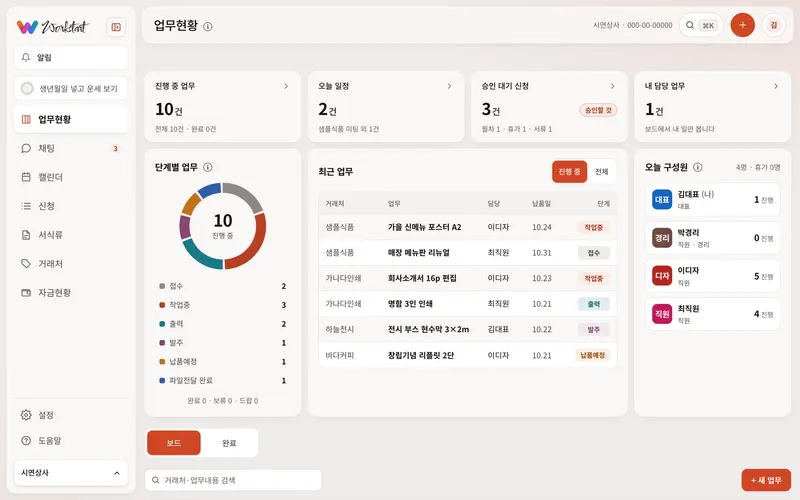Open the 알림 notifications bell
Image resolution: width=800 pixels, height=500 pixels.
71,57
